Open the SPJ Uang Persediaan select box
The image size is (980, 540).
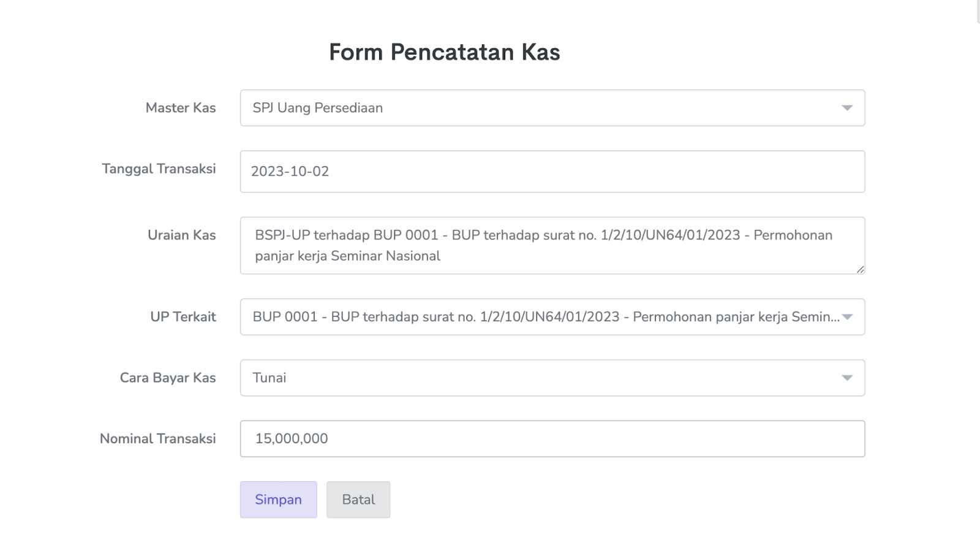[539, 108]
